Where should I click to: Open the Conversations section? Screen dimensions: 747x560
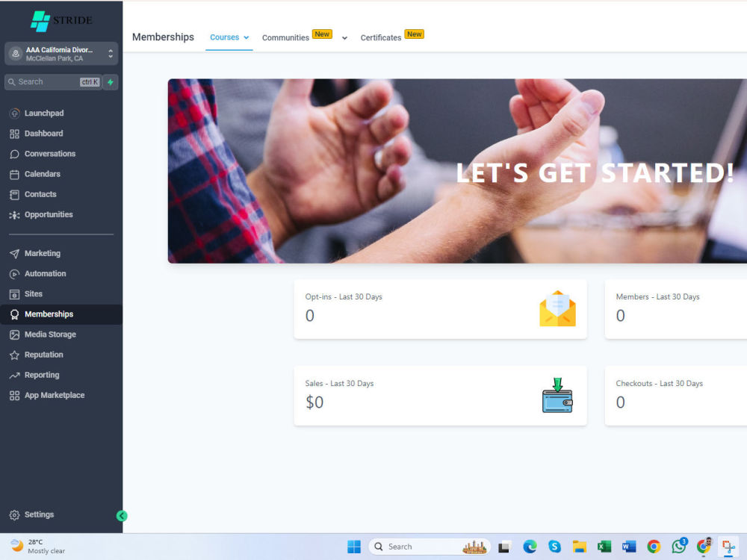(x=49, y=154)
